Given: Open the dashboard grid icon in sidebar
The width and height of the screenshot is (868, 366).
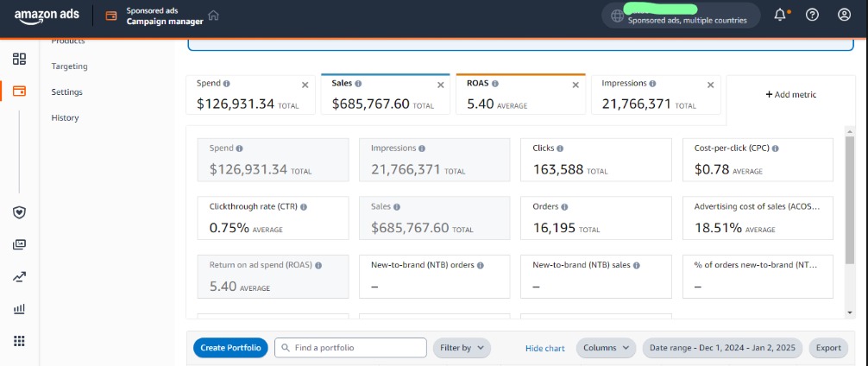Looking at the screenshot, I should tap(19, 59).
